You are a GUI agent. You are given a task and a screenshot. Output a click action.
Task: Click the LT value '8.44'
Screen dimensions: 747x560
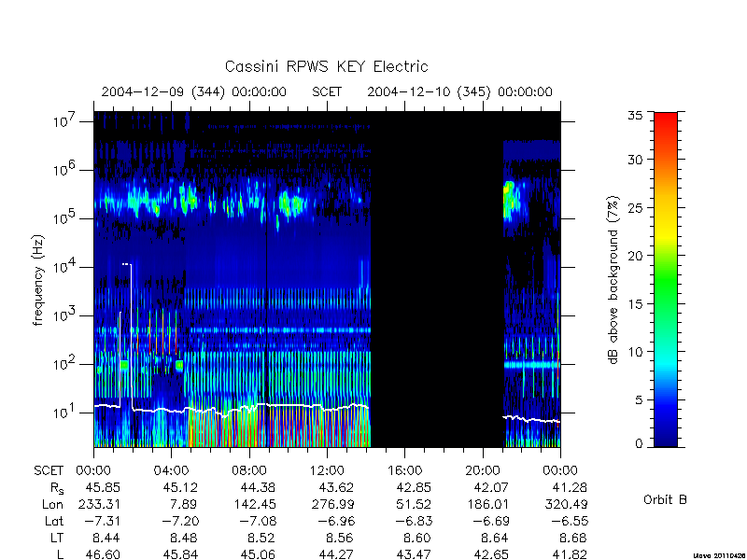point(106,539)
